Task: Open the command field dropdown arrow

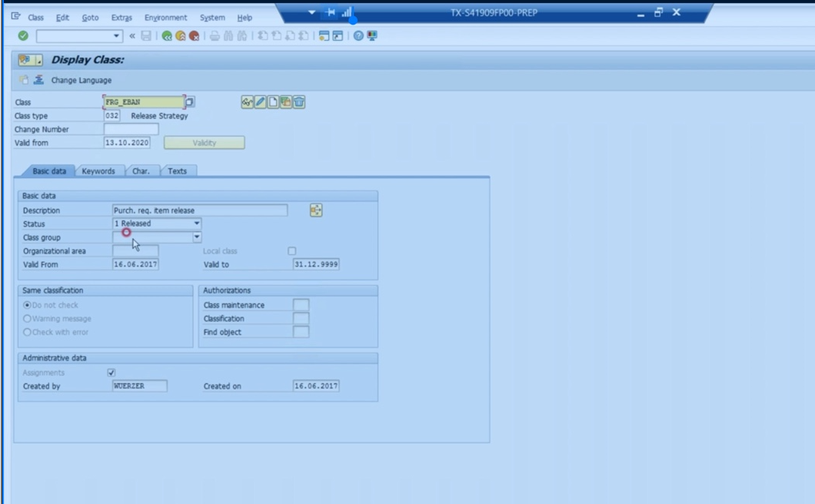Action: point(116,36)
